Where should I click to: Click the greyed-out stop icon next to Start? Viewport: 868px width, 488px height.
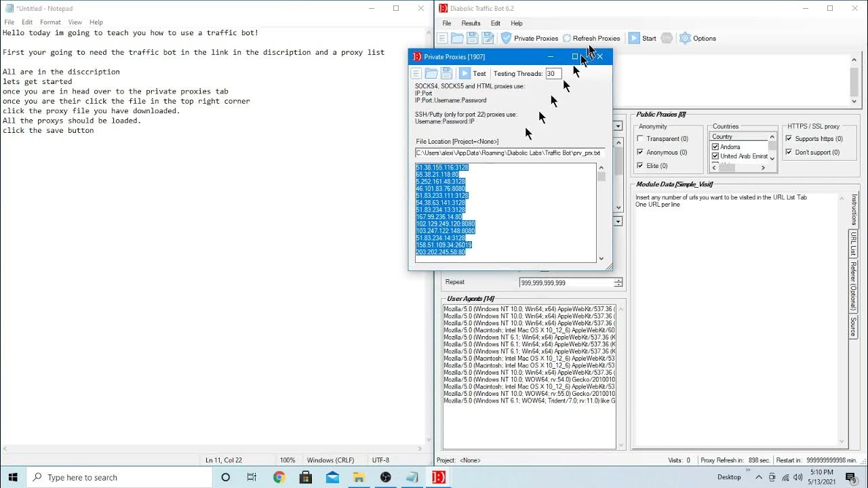(667, 39)
